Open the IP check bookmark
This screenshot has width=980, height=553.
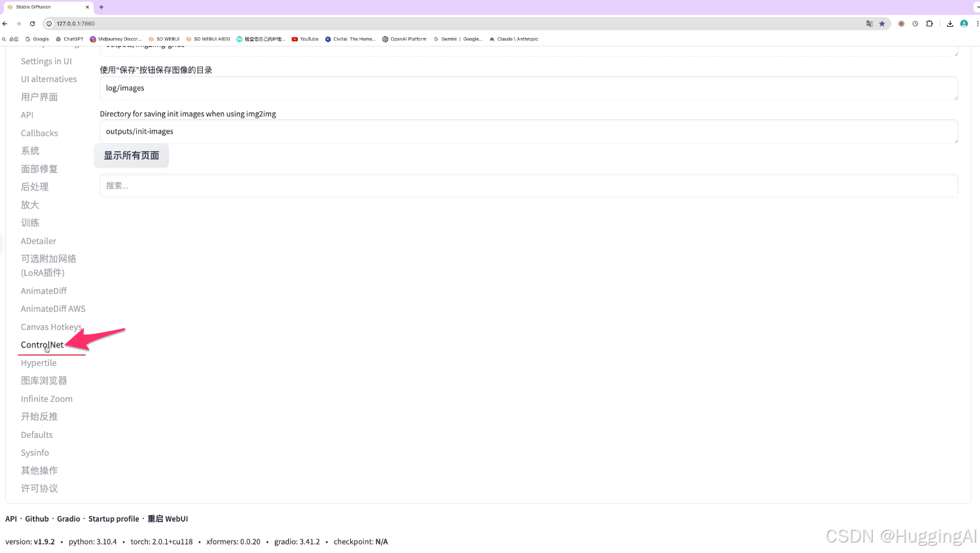tap(261, 39)
